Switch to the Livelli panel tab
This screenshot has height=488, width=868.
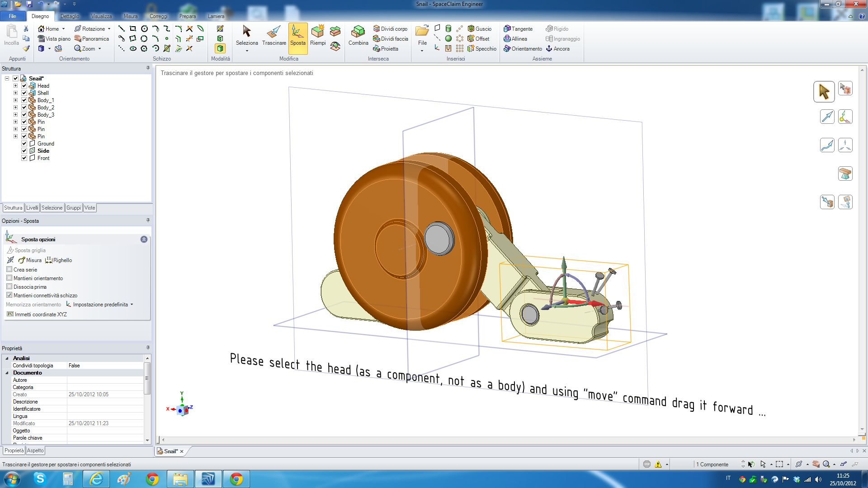coord(32,208)
